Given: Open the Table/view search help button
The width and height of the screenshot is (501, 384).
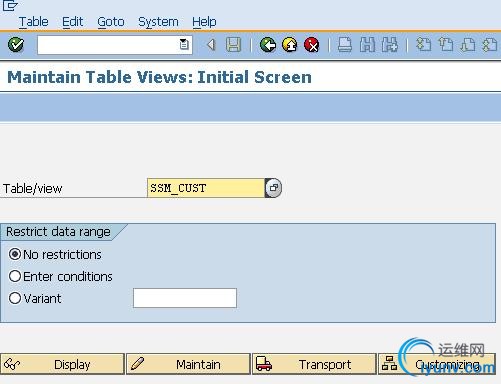Looking at the screenshot, I should tap(273, 188).
